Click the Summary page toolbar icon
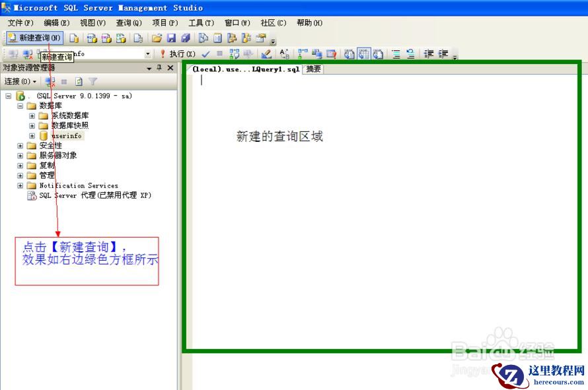This screenshot has width=588, height=390. 217,38
